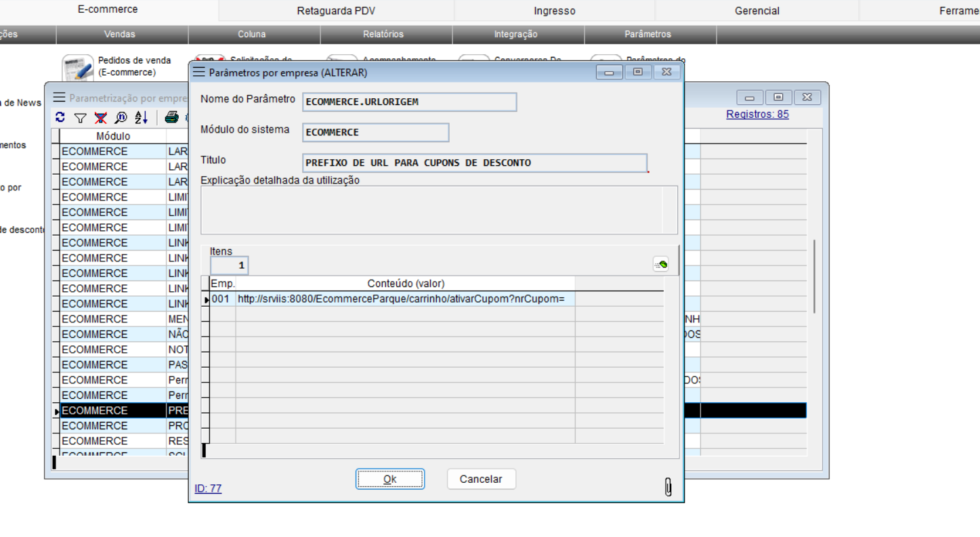Maximize the Parâmetros por empresa dialog
Screen dimensions: 980x537
pos(638,72)
